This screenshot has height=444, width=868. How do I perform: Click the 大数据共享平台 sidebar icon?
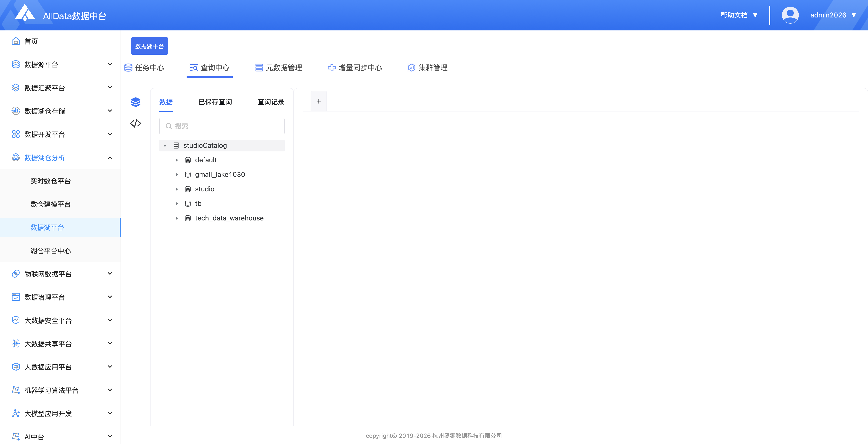[x=15, y=344]
